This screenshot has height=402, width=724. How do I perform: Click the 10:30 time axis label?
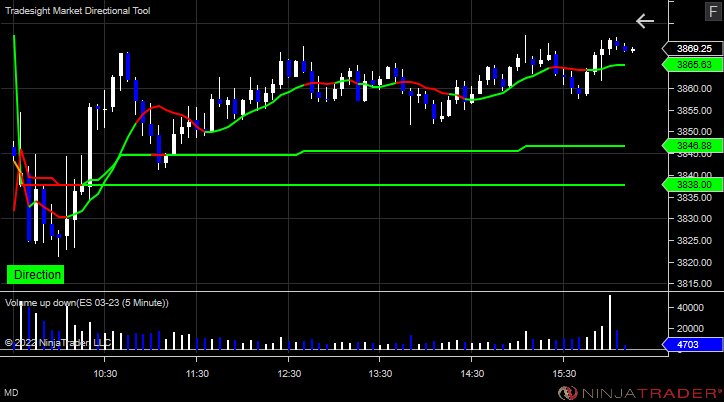105,374
